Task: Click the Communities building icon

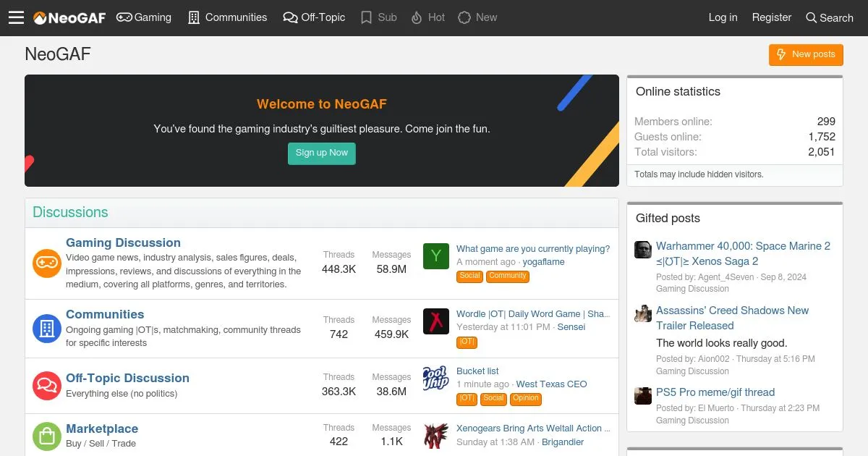Action: tap(47, 329)
